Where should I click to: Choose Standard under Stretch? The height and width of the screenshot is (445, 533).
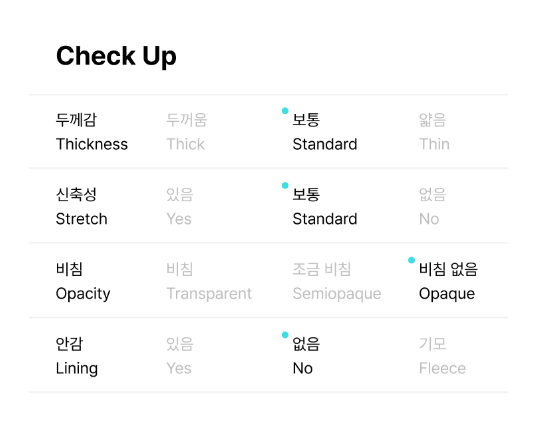(x=325, y=207)
